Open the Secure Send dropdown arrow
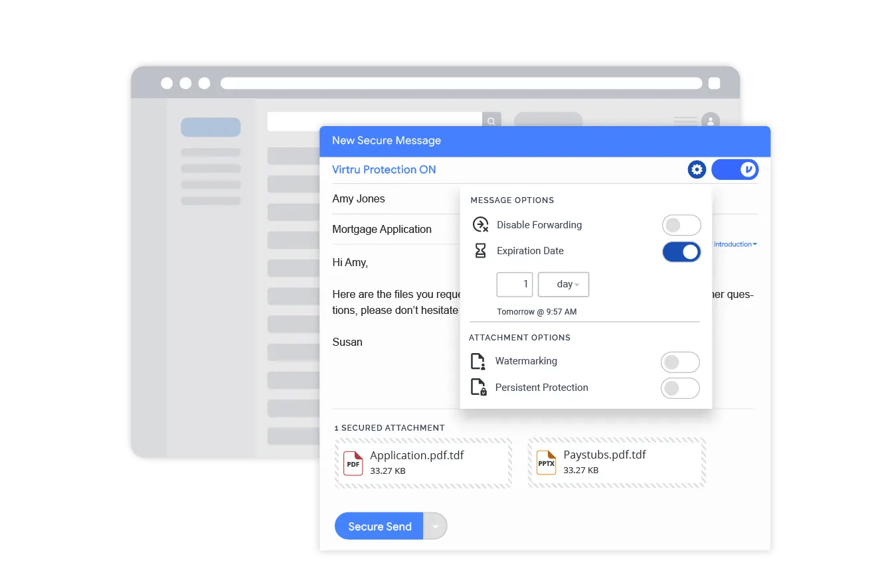874x588 pixels. pyautogui.click(x=436, y=526)
